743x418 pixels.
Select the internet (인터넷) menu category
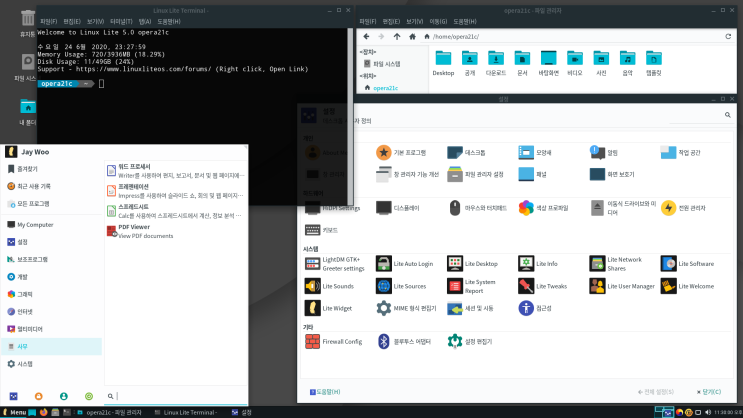(x=51, y=311)
